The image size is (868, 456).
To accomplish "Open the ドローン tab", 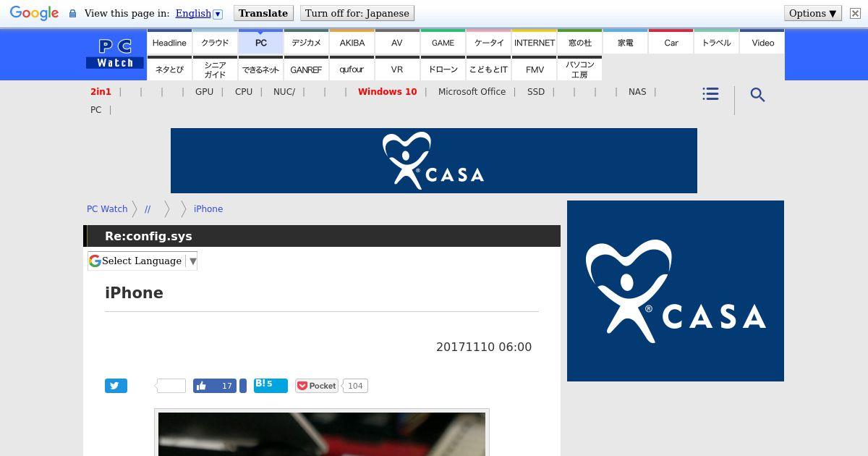I will 443,69.
